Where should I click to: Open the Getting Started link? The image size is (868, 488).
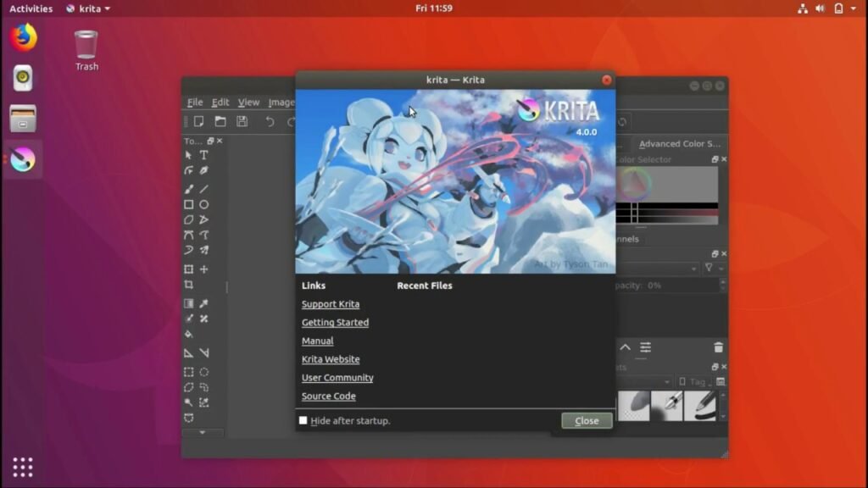click(335, 323)
